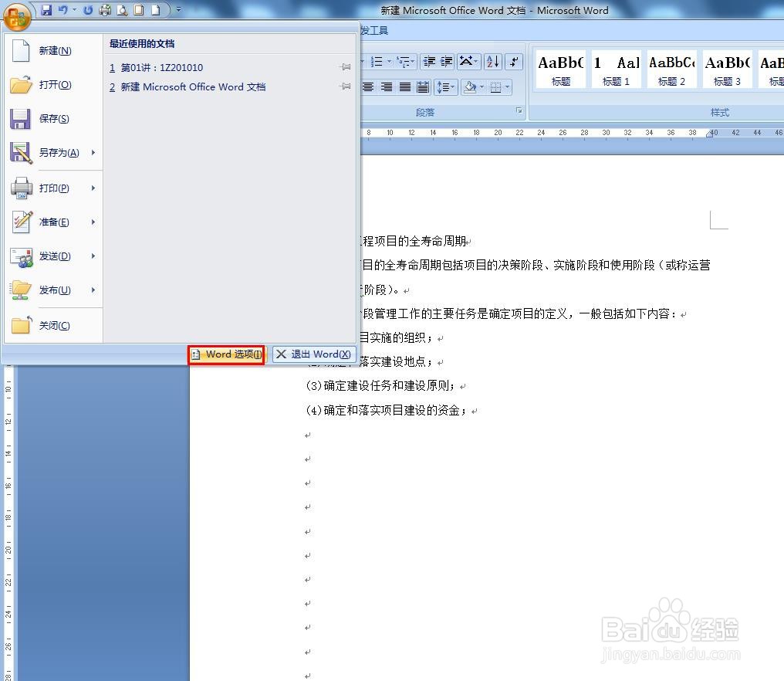Choose 关闭(C) in Office menu
The height and width of the screenshot is (681, 784).
(53, 326)
